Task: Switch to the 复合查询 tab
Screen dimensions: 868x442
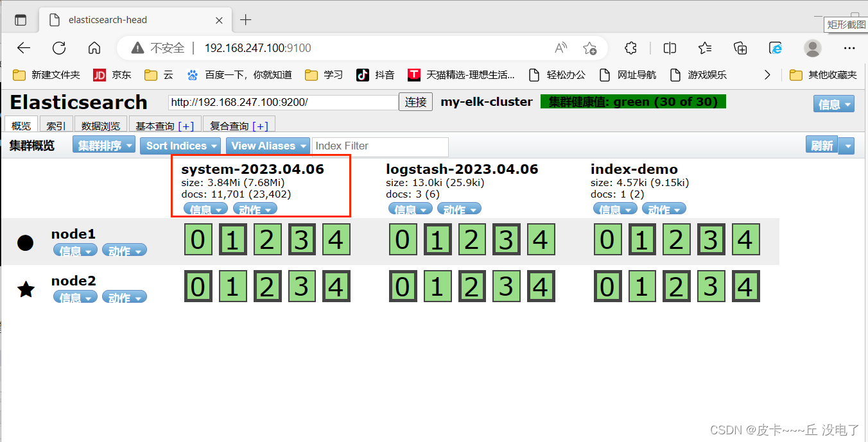Action: [x=239, y=126]
